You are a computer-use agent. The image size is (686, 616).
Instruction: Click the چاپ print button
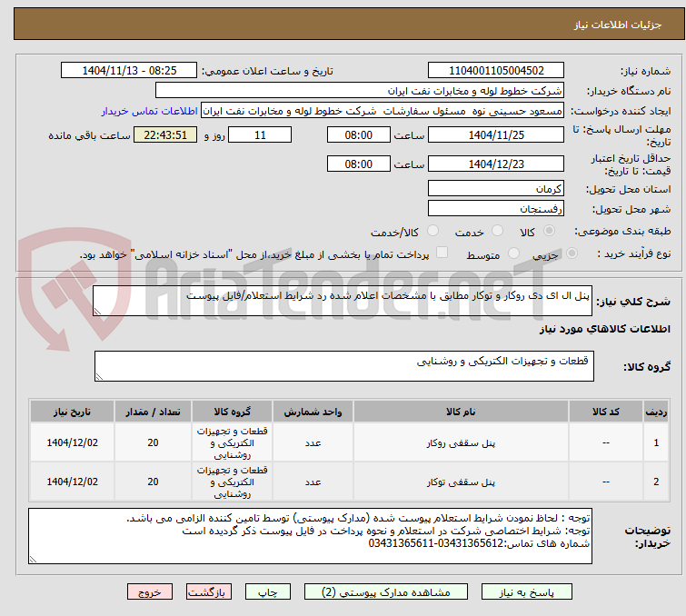(268, 592)
